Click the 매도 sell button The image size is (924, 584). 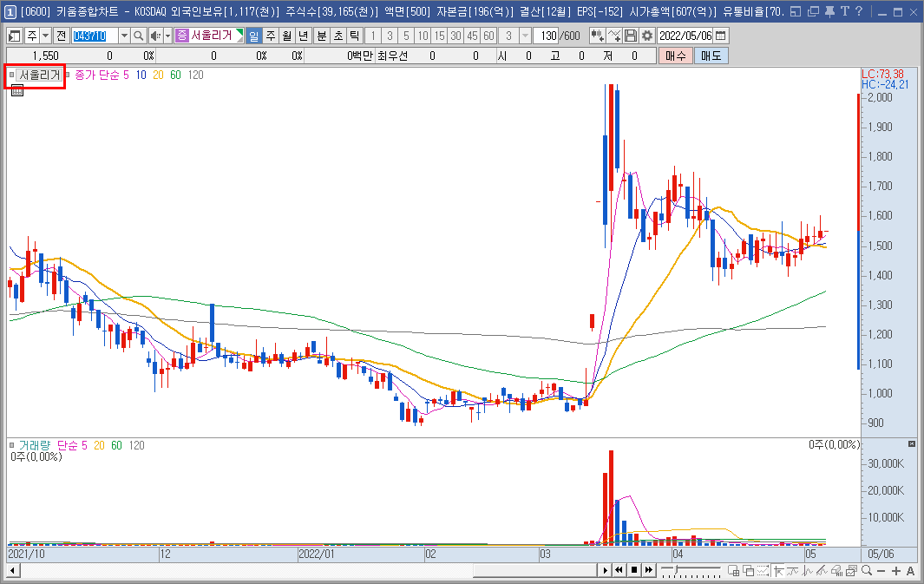pos(711,56)
